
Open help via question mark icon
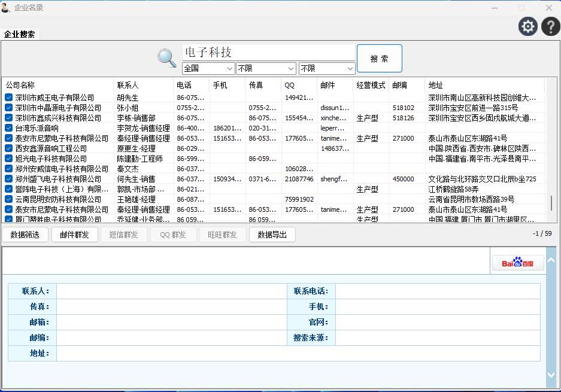550,26
